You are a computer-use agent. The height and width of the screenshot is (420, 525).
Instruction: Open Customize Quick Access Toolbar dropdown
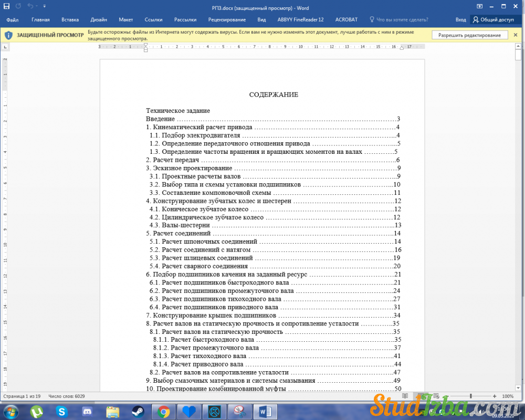point(44,6)
